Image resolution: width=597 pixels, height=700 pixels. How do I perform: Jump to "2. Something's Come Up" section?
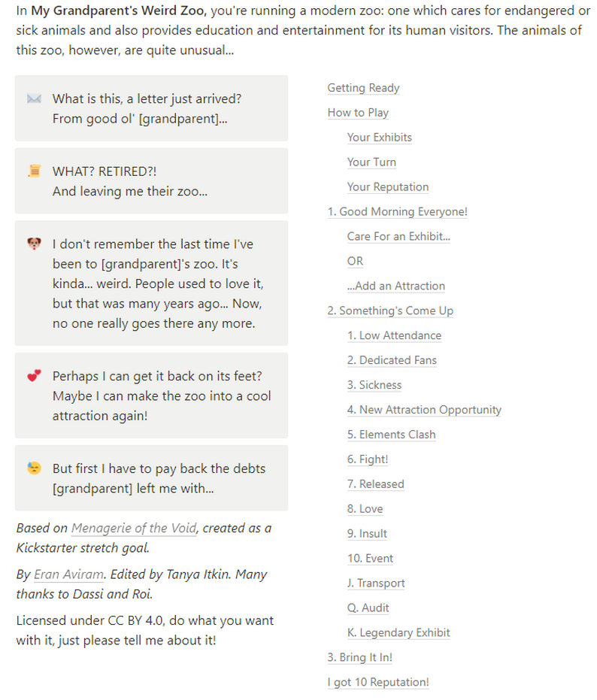(x=390, y=311)
